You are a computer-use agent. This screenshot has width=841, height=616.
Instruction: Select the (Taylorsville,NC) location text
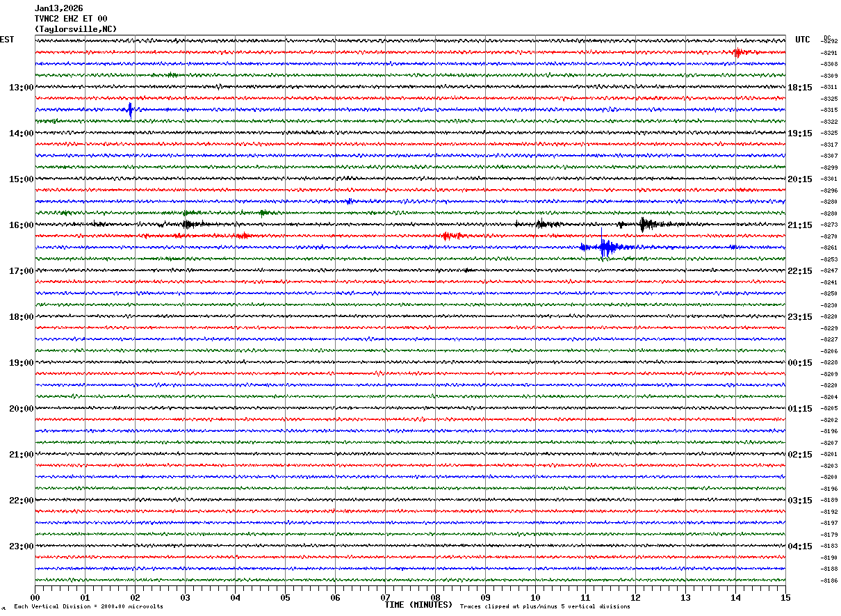coord(76,29)
